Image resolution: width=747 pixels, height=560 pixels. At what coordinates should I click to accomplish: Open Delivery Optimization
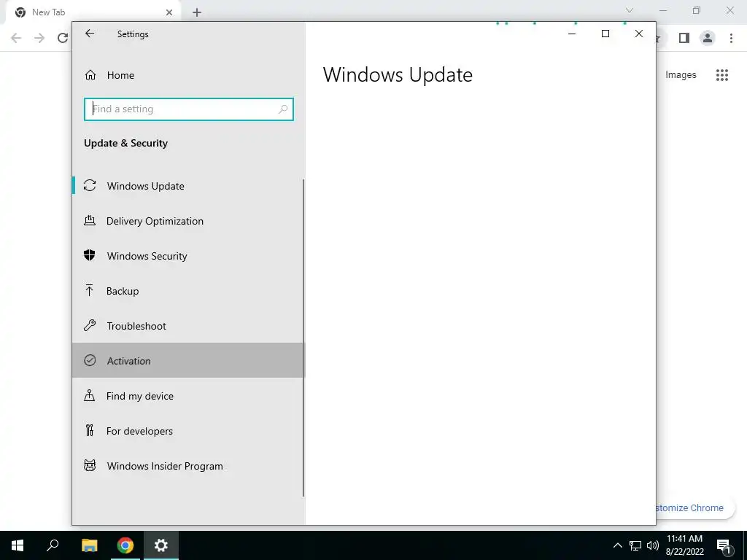(188, 221)
